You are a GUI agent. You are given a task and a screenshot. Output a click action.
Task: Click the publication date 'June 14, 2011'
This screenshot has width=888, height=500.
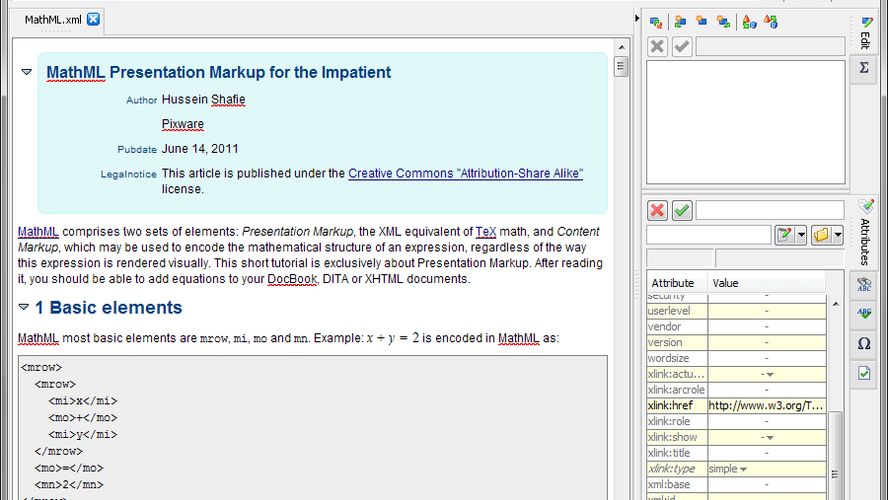200,149
